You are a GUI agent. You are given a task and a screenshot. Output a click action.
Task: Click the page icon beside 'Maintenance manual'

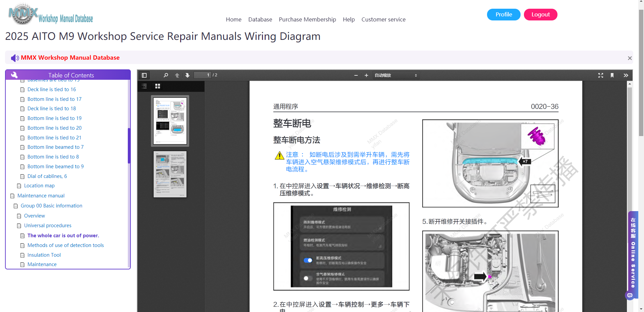point(12,196)
